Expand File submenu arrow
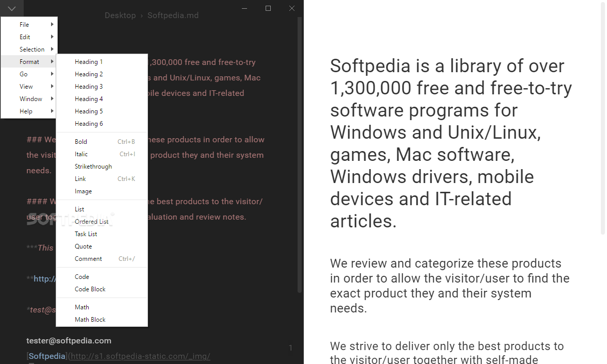The height and width of the screenshot is (364, 607). pos(52,24)
